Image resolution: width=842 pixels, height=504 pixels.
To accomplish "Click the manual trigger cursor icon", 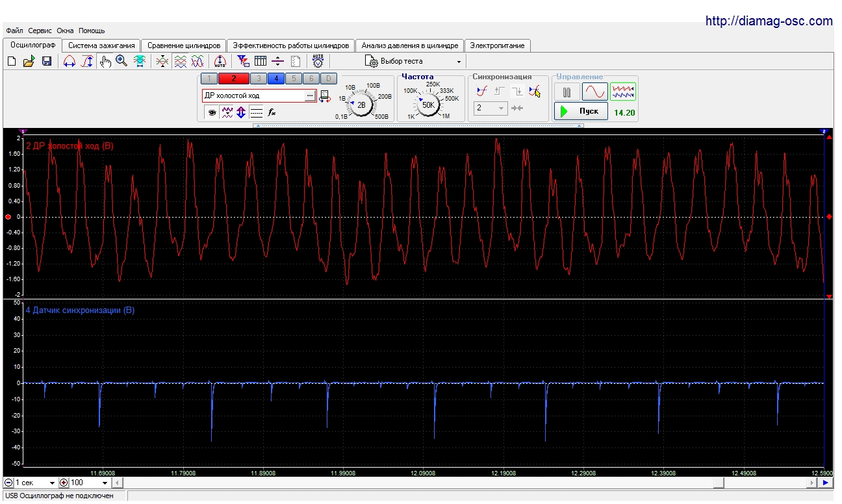I will 535,91.
